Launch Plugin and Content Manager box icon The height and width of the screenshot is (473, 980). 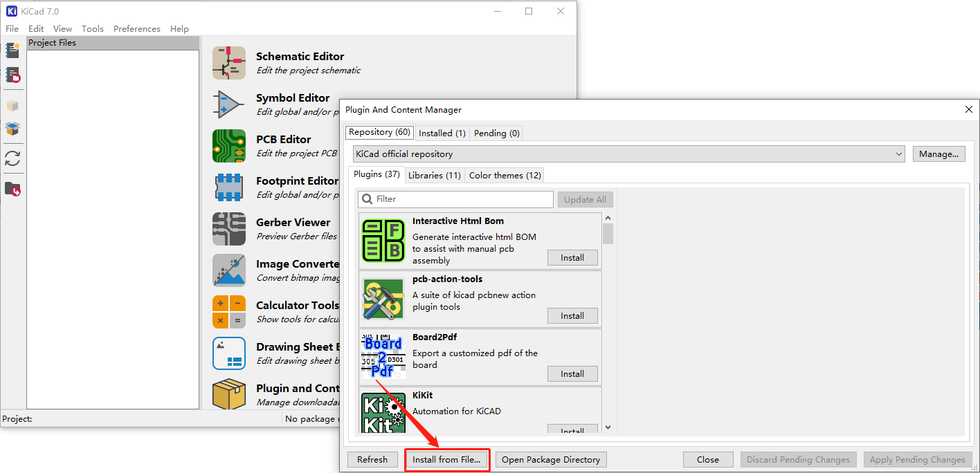pos(229,394)
